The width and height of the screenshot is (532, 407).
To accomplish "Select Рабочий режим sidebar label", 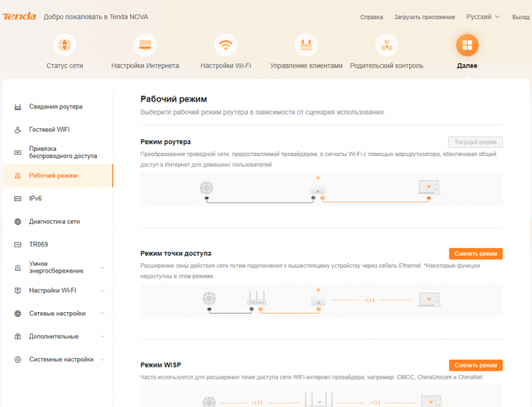I will pos(53,176).
